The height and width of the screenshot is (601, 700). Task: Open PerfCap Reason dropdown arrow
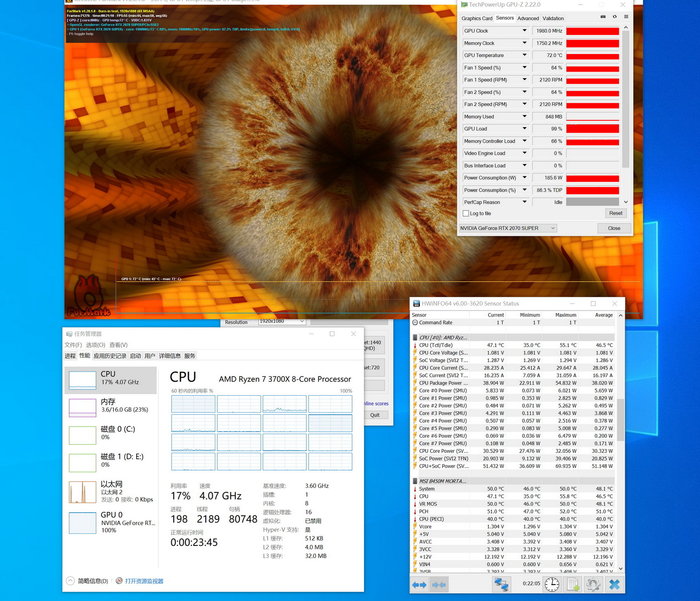click(x=525, y=202)
